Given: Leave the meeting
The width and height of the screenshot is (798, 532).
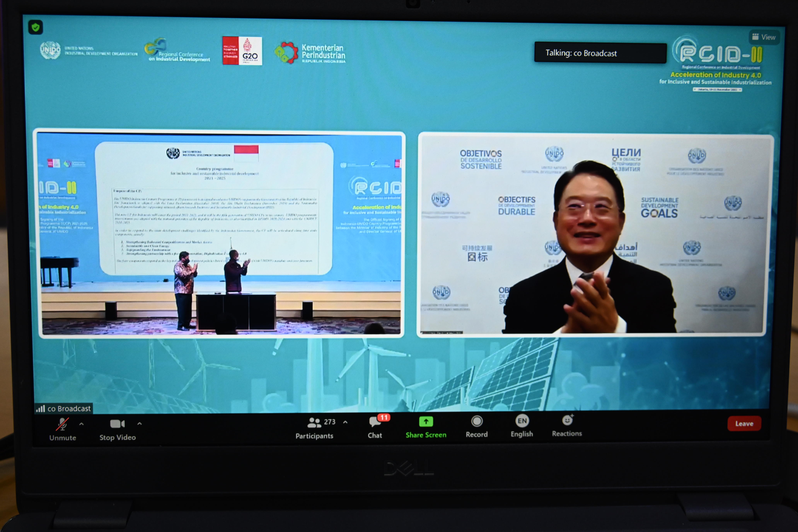Looking at the screenshot, I should 744,423.
